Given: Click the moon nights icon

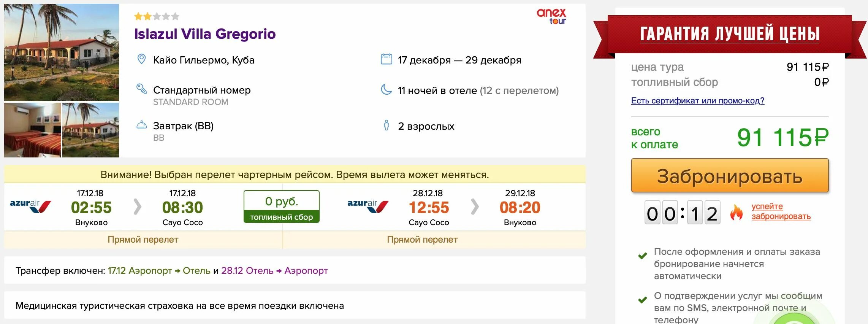Looking at the screenshot, I should [x=386, y=90].
